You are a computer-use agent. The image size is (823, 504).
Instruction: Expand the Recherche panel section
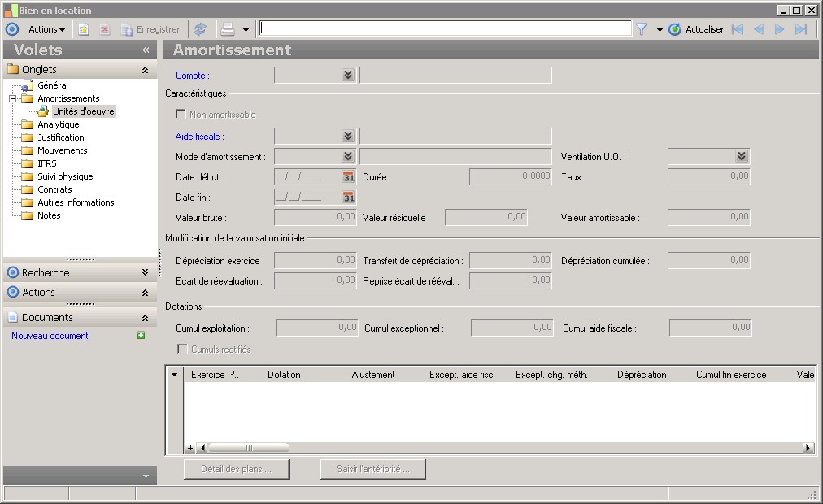145,272
